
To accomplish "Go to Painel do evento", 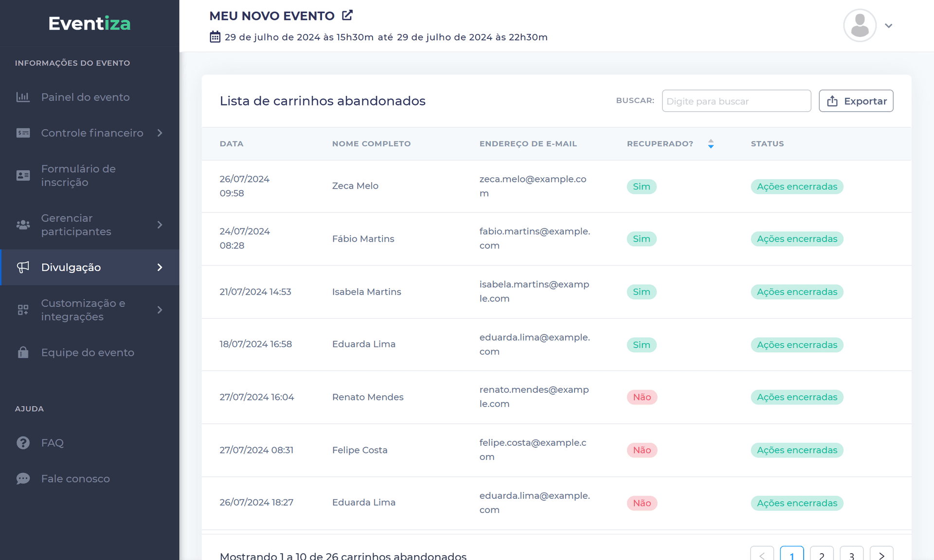I will 85,97.
